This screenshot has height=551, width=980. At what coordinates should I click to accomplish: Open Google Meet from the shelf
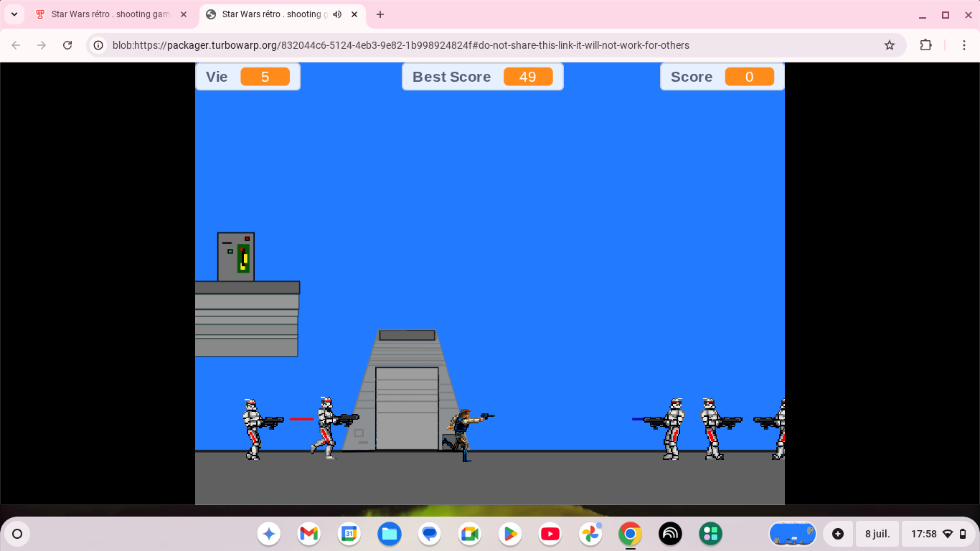470,534
